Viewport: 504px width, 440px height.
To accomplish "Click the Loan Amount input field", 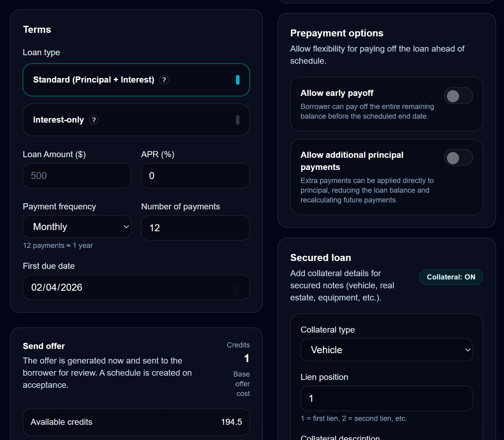I will point(77,176).
